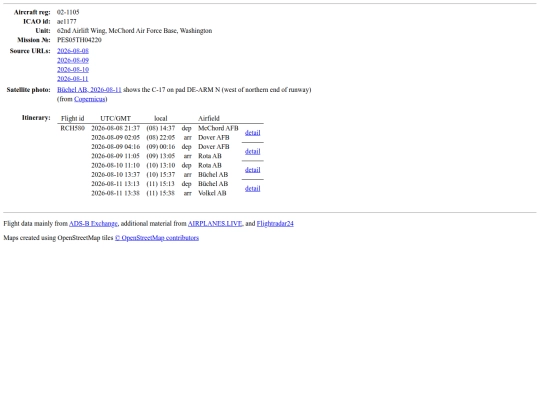Click the 2026-08-11 13:13 UTC cell
Viewport: 540px width, 405px height.
[x=115, y=184]
